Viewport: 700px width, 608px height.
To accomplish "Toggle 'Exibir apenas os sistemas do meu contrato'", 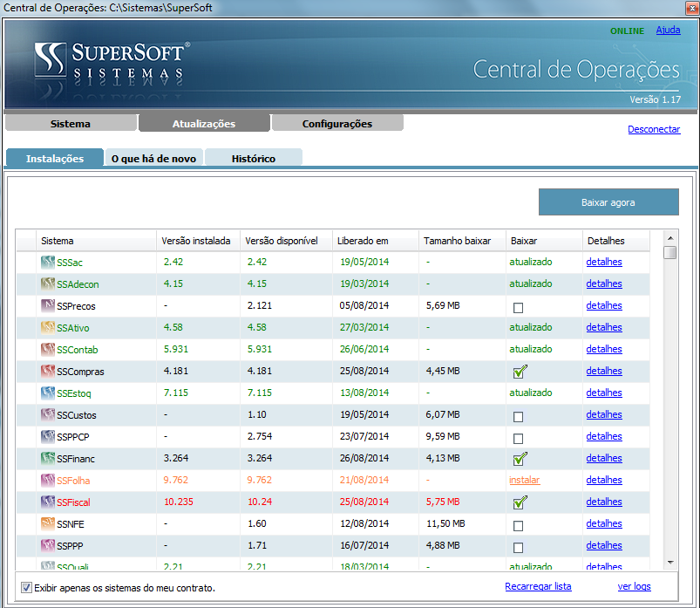I will 27,587.
